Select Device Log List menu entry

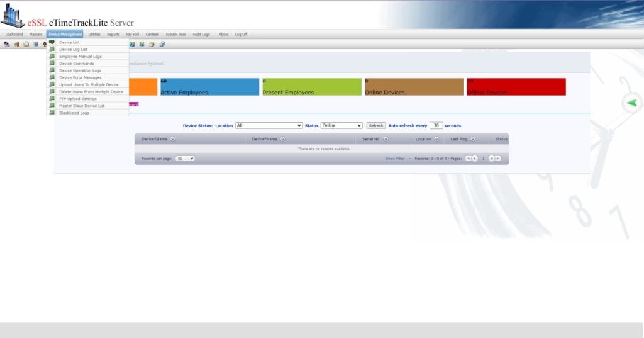88,49
